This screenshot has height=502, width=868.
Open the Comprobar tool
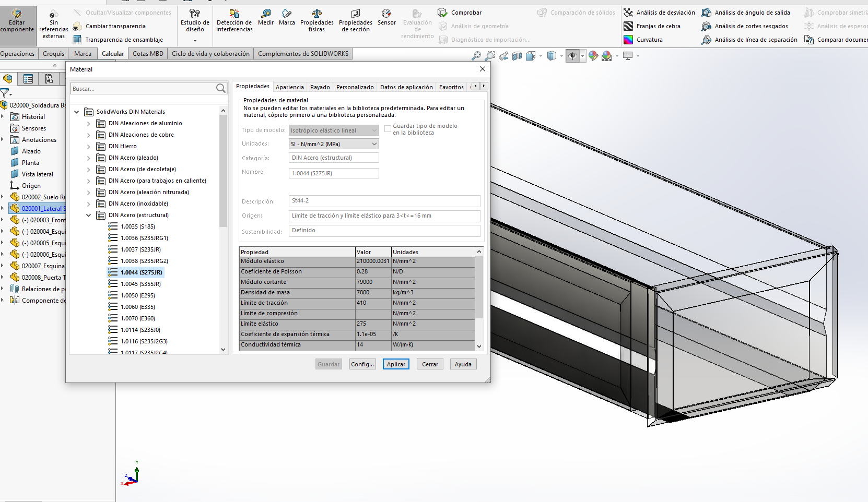(x=460, y=13)
